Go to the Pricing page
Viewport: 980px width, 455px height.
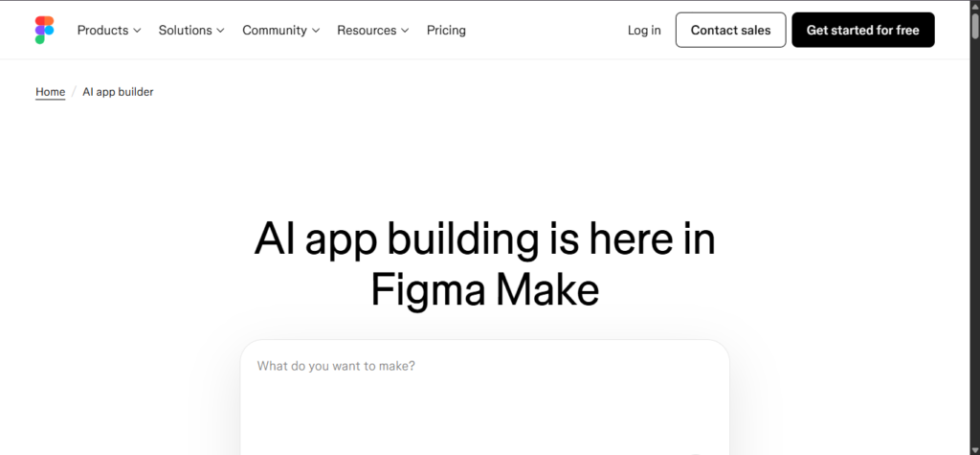click(446, 30)
